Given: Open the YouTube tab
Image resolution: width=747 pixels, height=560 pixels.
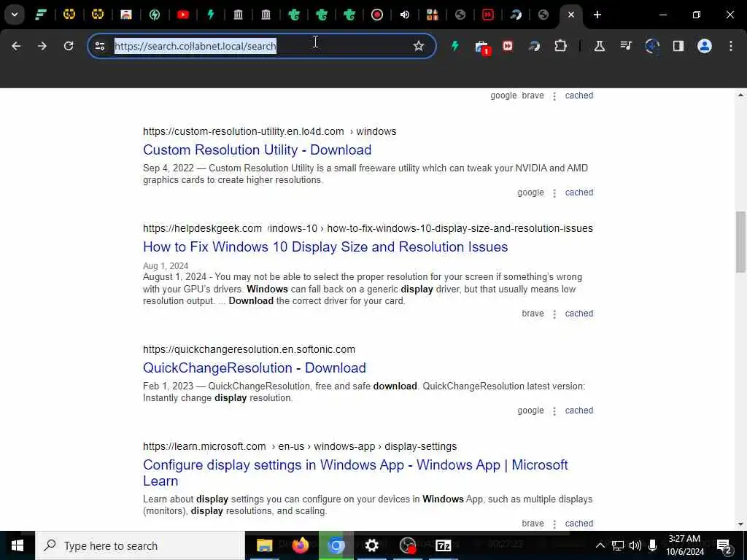Looking at the screenshot, I should pyautogui.click(x=182, y=15).
